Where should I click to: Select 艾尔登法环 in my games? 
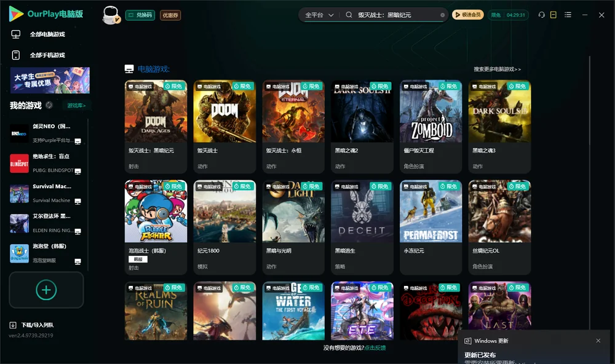46,223
